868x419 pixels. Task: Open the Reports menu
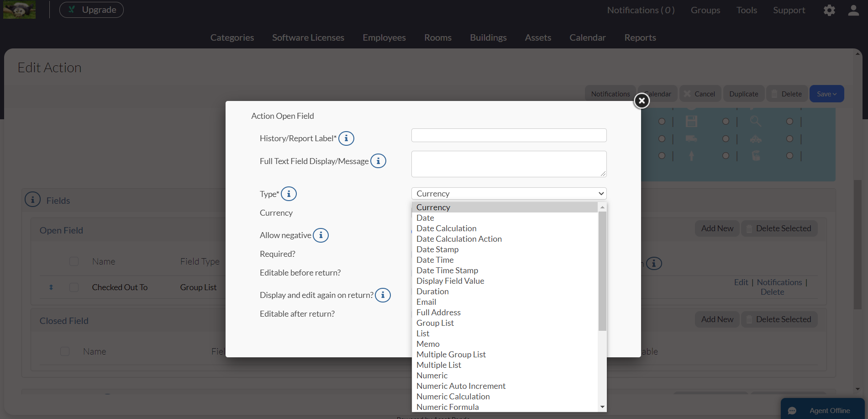640,37
